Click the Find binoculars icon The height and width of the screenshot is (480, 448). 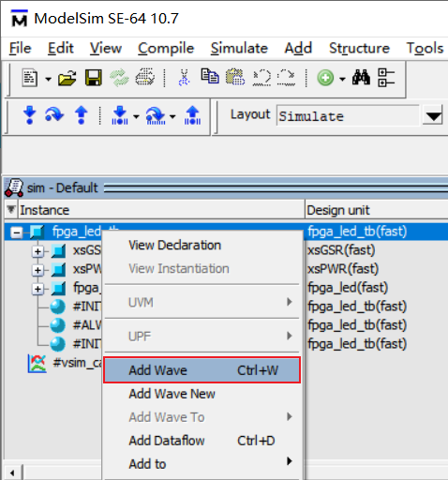[361, 77]
